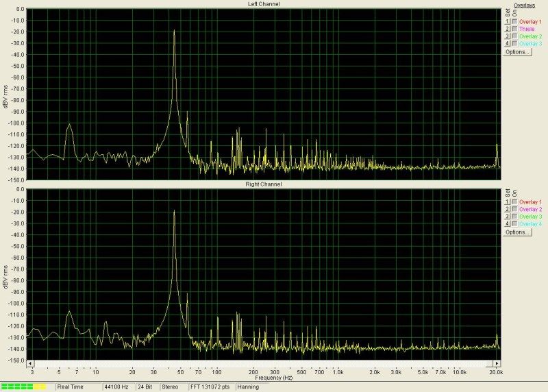Select the purple Thiele overlay label
This screenshot has width=548, height=392.
pyautogui.click(x=527, y=29)
